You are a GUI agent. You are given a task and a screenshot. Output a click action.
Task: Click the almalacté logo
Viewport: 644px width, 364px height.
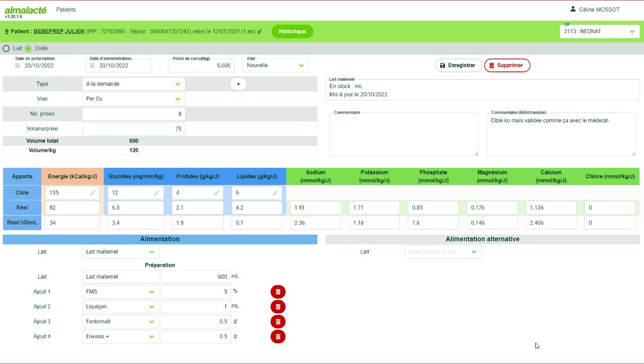click(x=25, y=10)
